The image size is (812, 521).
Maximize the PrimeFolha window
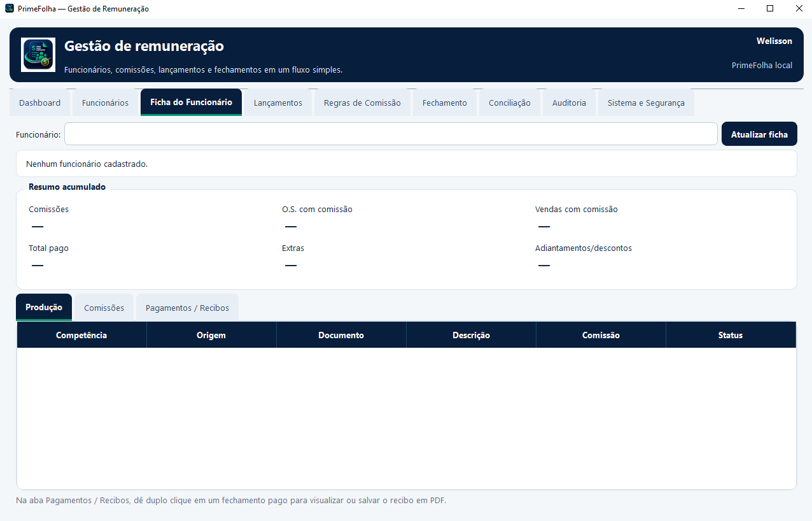coord(770,9)
